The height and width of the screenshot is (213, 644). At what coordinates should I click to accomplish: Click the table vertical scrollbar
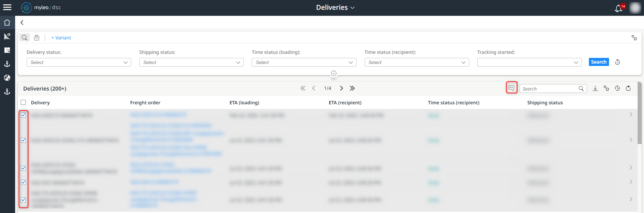[x=640, y=113]
